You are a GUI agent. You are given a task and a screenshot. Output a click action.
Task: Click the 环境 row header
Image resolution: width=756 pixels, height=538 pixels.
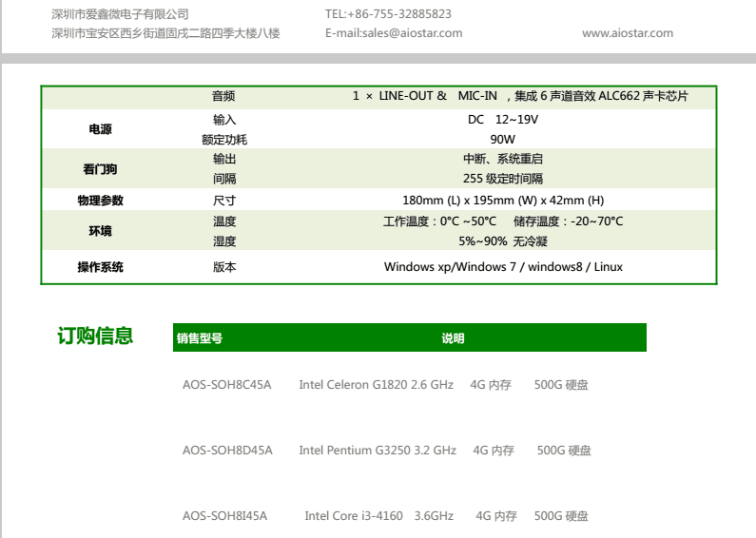[100, 231]
